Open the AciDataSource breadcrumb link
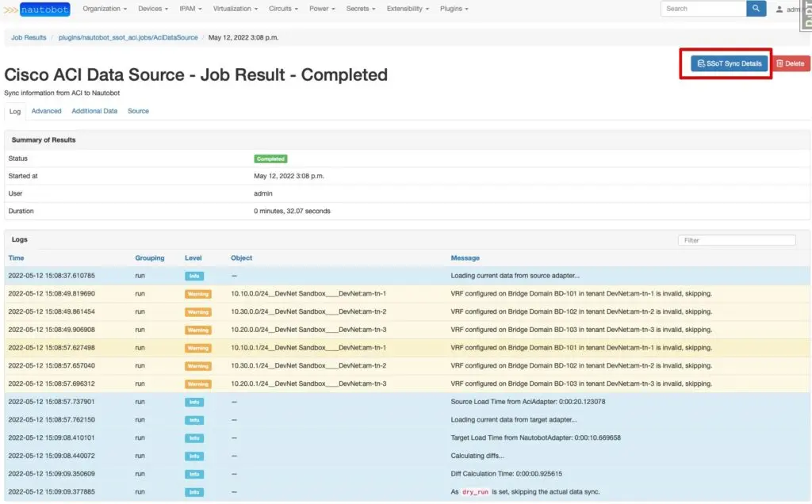Image resolution: width=812 pixels, height=504 pixels. tap(128, 38)
